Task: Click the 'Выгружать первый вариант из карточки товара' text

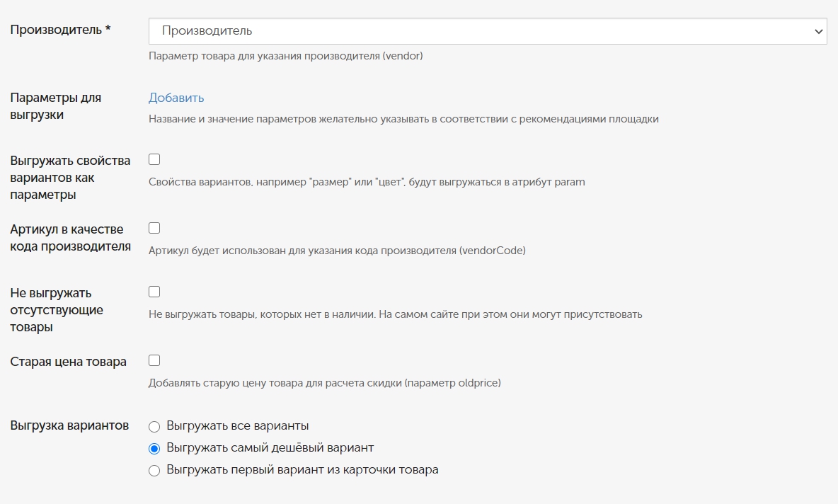Action: [x=303, y=470]
